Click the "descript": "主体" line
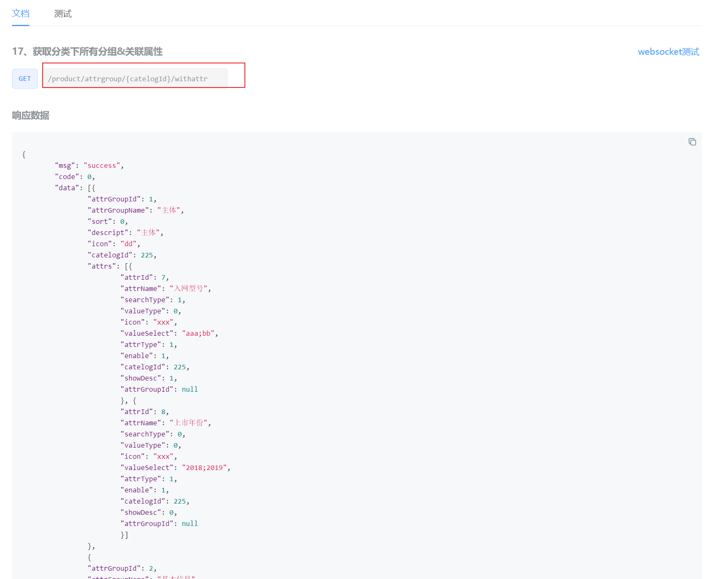The height and width of the screenshot is (579, 728). (x=126, y=233)
